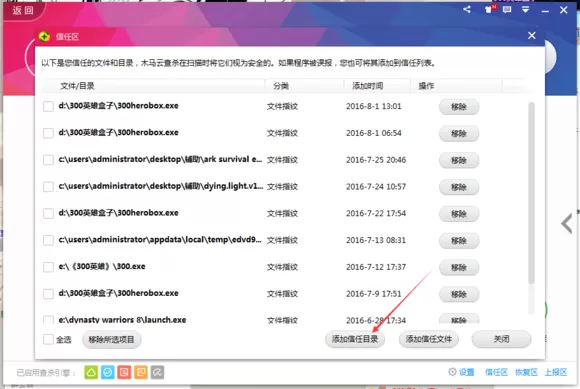The width and height of the screenshot is (580, 389).
Task: Click the trust list vertical scrollbar
Action: (x=532, y=193)
